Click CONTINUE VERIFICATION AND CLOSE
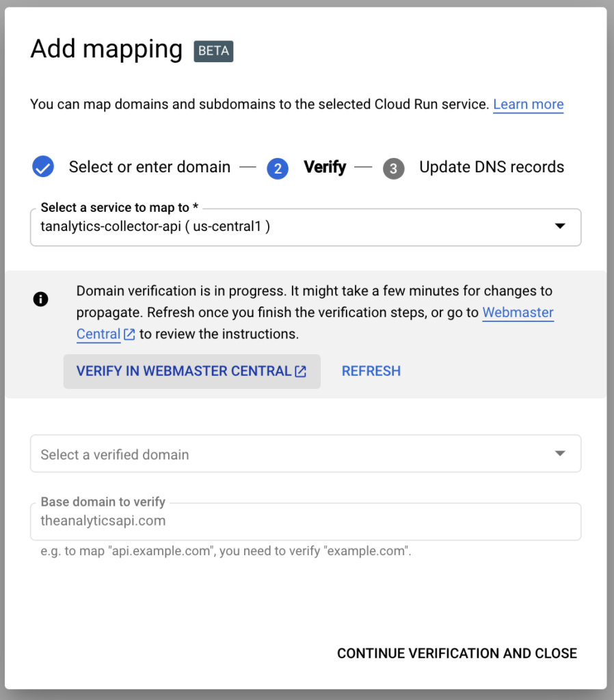This screenshot has width=614, height=700. 457,654
